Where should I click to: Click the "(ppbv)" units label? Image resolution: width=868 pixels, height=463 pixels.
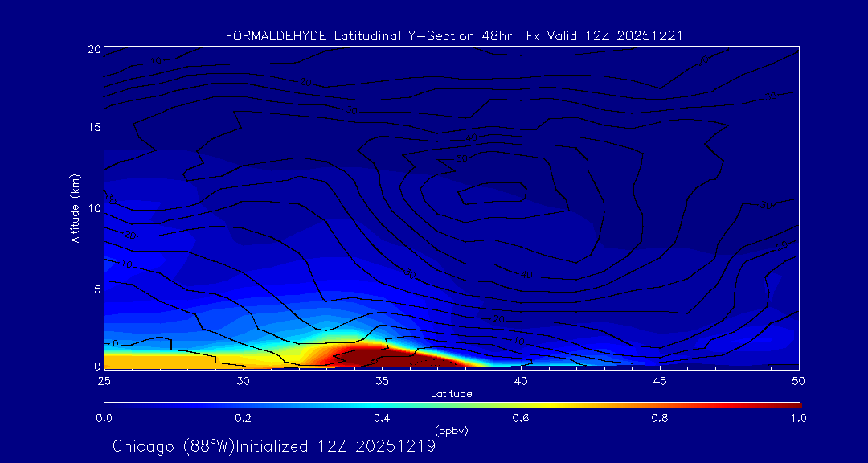[451, 431]
